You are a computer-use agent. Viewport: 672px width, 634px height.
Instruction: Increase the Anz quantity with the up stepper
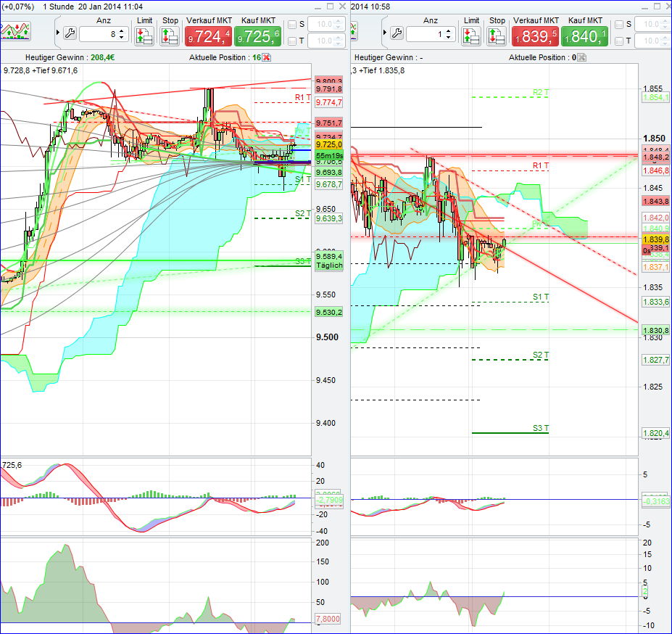point(121,30)
